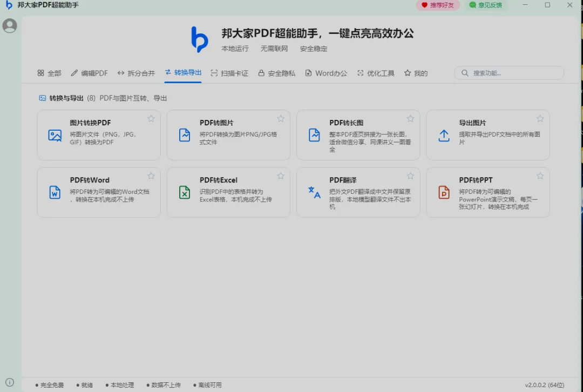The height and width of the screenshot is (392, 583).
Task: Favorite PDF翻译 with its star
Action: (410, 176)
